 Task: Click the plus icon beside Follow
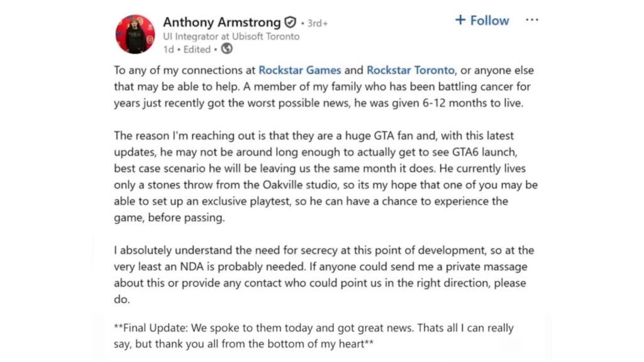460,20
